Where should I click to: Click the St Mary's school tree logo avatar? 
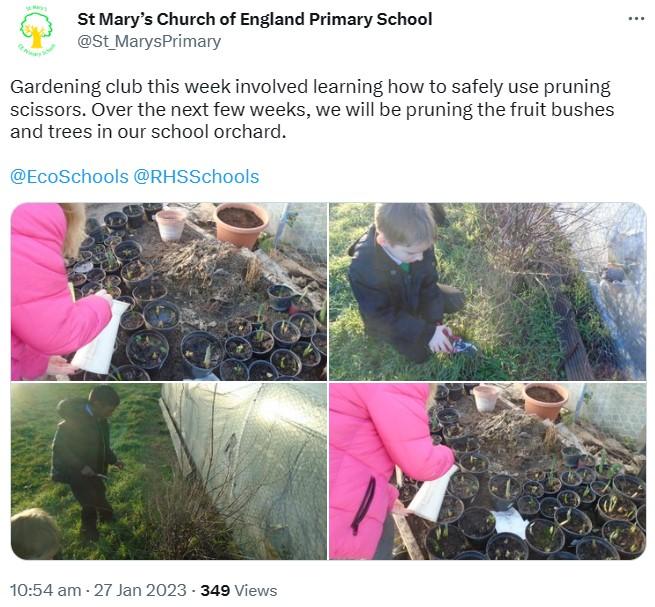click(37, 31)
